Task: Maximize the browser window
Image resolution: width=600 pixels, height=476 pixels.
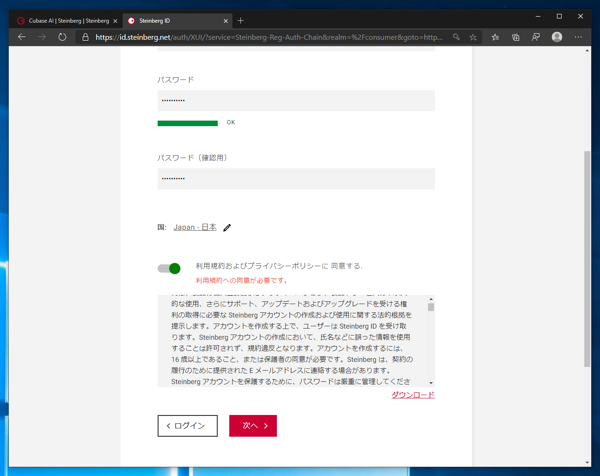Action: pos(559,16)
